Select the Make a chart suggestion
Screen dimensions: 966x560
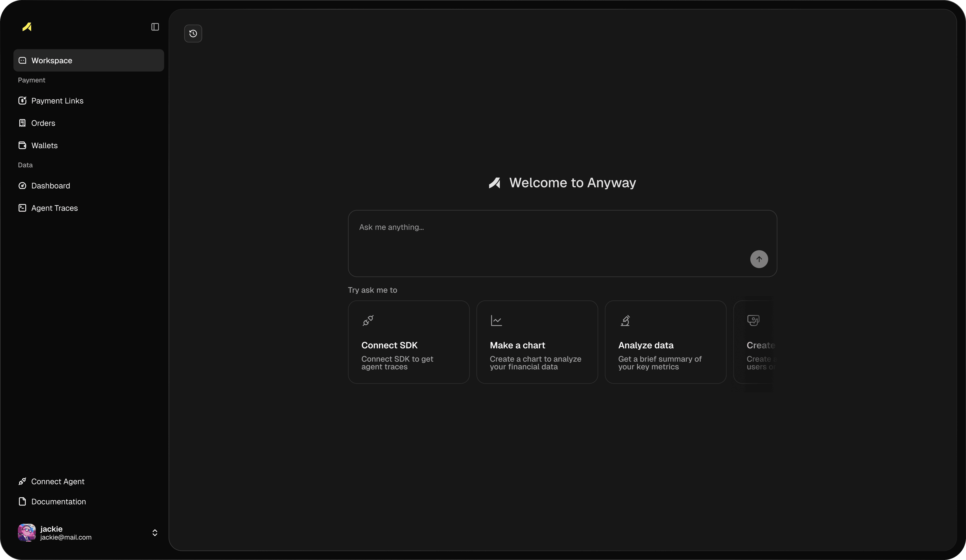point(537,342)
